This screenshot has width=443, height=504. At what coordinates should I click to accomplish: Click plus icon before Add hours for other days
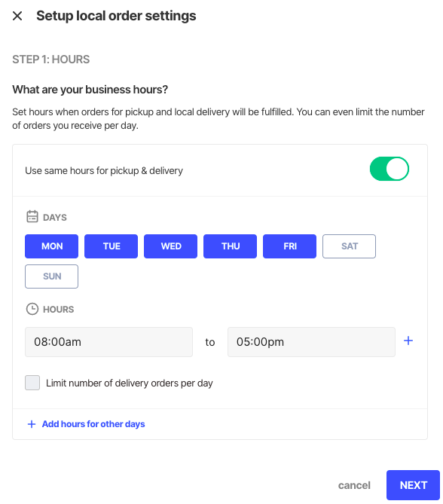point(32,424)
